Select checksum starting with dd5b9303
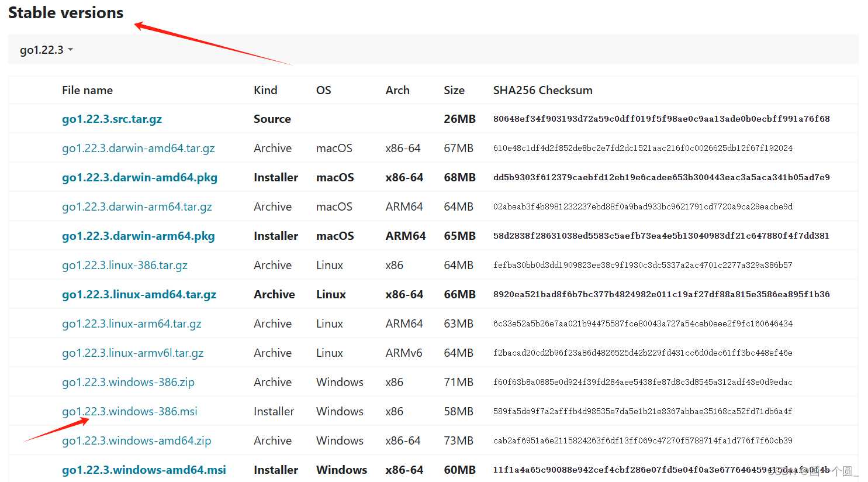This screenshot has width=868, height=482. 661,177
